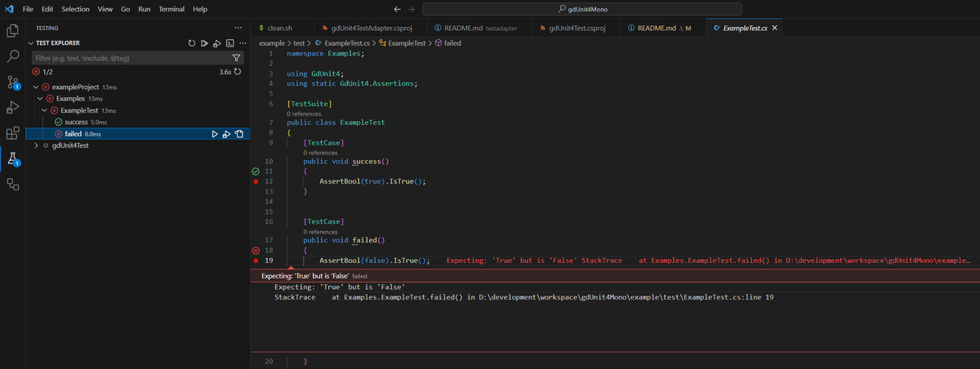This screenshot has height=369, width=980.
Task: Click the filter funnel icon in the test filter box
Action: click(x=237, y=58)
